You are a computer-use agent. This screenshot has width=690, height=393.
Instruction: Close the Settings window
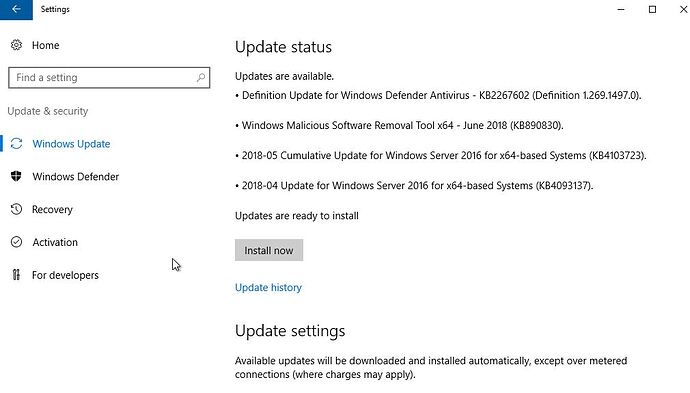tap(683, 9)
